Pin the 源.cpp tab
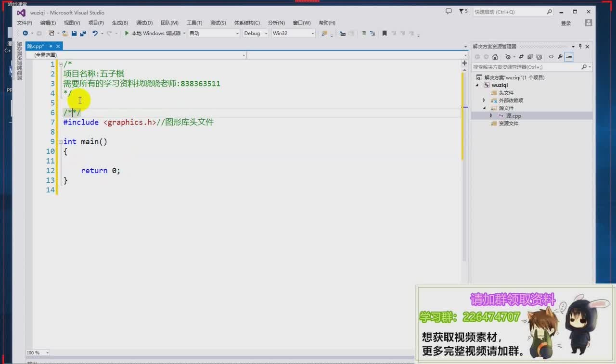 [51, 46]
